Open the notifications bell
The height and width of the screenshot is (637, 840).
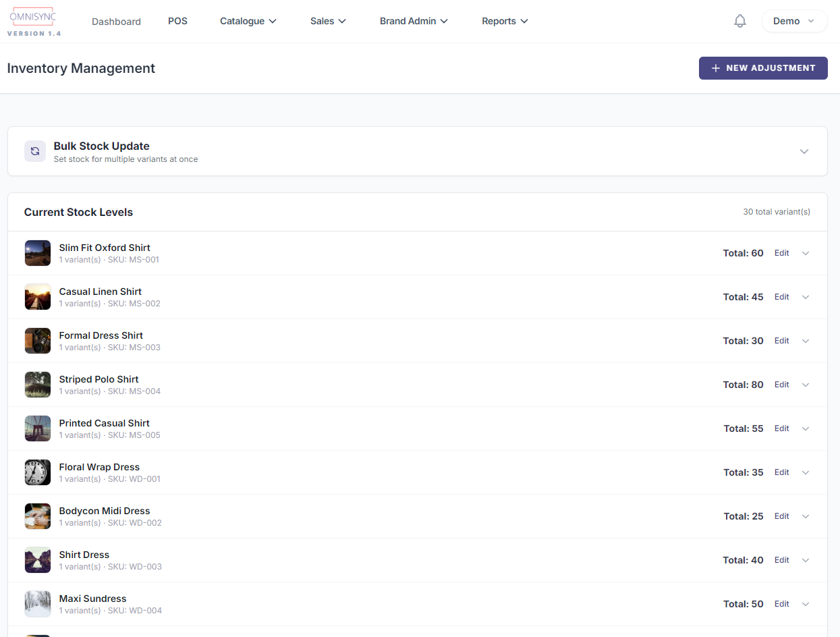[740, 22]
